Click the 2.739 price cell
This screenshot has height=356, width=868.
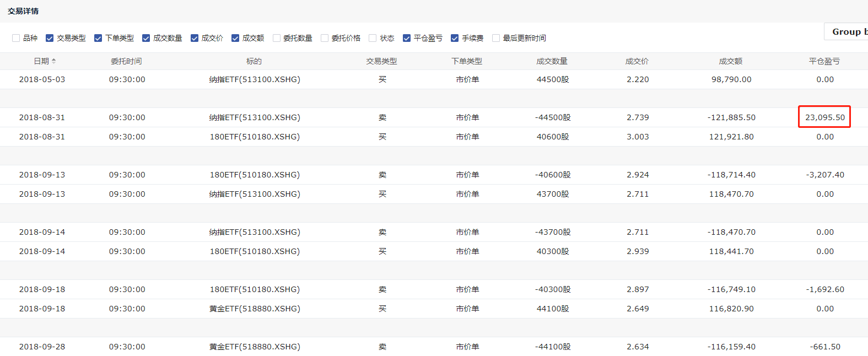tap(638, 117)
